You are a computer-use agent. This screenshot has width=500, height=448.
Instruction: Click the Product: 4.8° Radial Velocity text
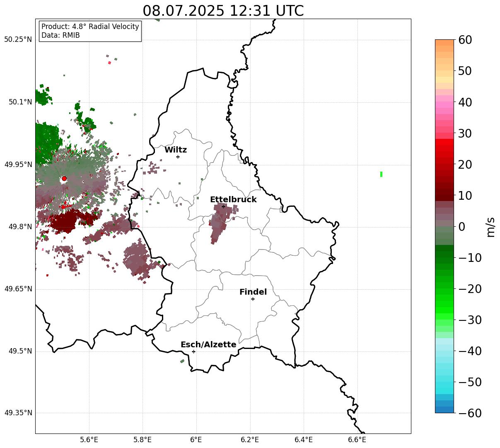coord(90,27)
